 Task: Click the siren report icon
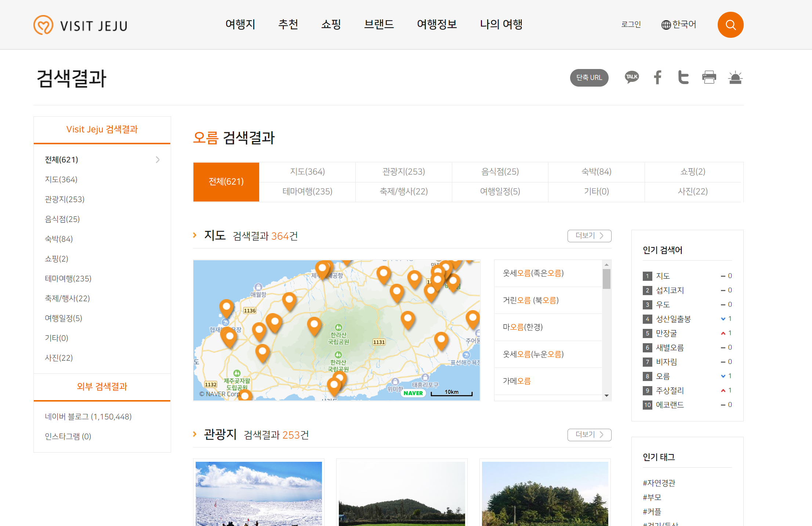pyautogui.click(x=735, y=77)
